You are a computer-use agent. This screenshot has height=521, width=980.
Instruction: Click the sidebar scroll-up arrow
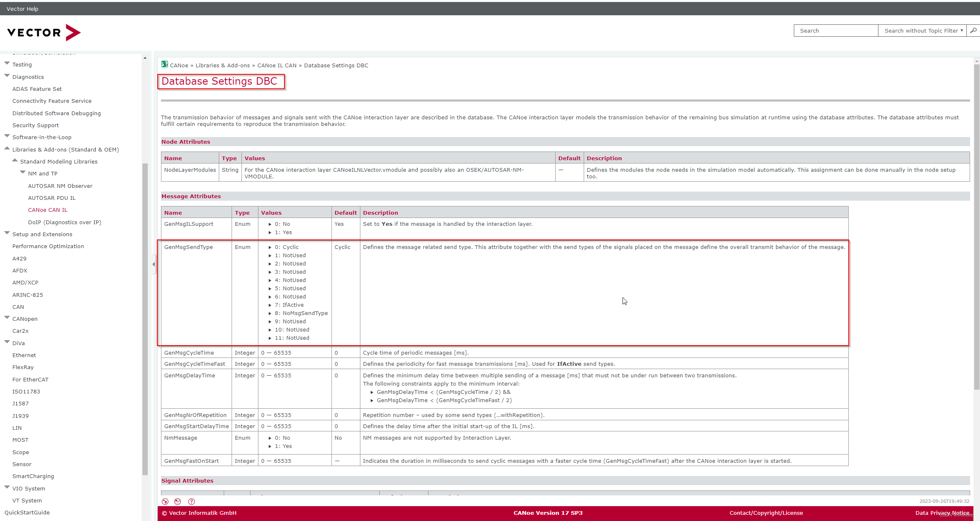tap(145, 58)
